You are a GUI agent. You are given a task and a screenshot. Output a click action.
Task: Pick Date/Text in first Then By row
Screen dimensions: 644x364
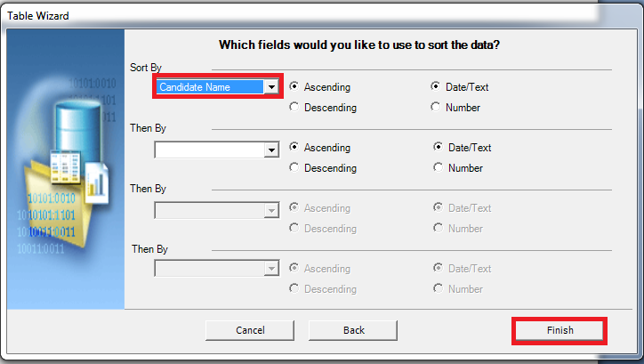point(439,148)
